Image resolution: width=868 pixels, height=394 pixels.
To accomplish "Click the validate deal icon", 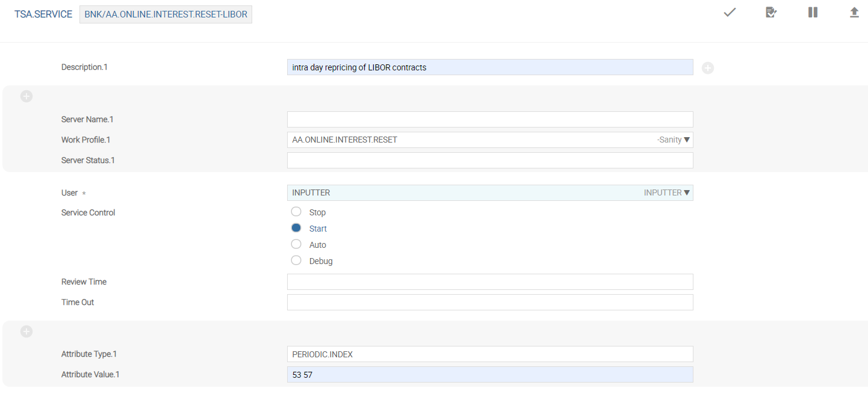I will tap(770, 13).
